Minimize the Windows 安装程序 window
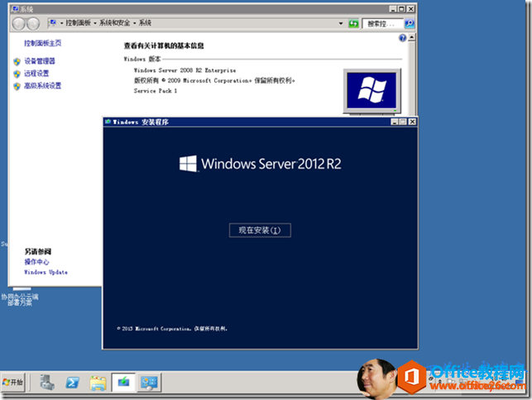 coord(395,121)
